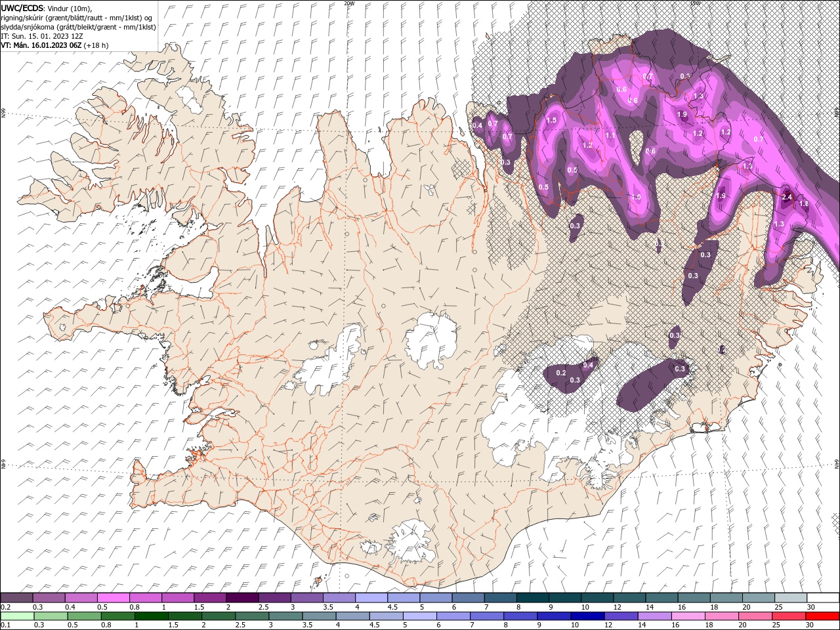Viewport: 840px width, 630px height.
Task: Click the 'UWC/ECDS: Vindur (10m),' title line
Action: (x=47, y=8)
